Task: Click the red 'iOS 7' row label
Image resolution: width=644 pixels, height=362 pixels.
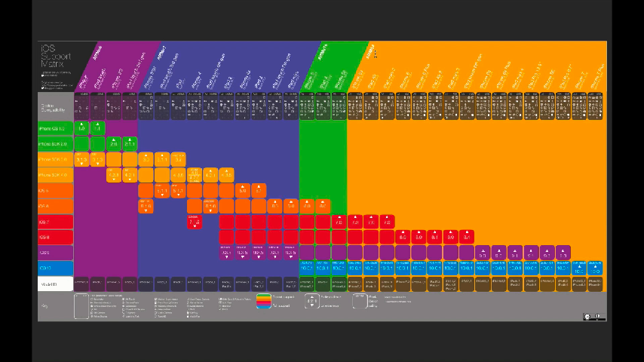Action: 56,222
